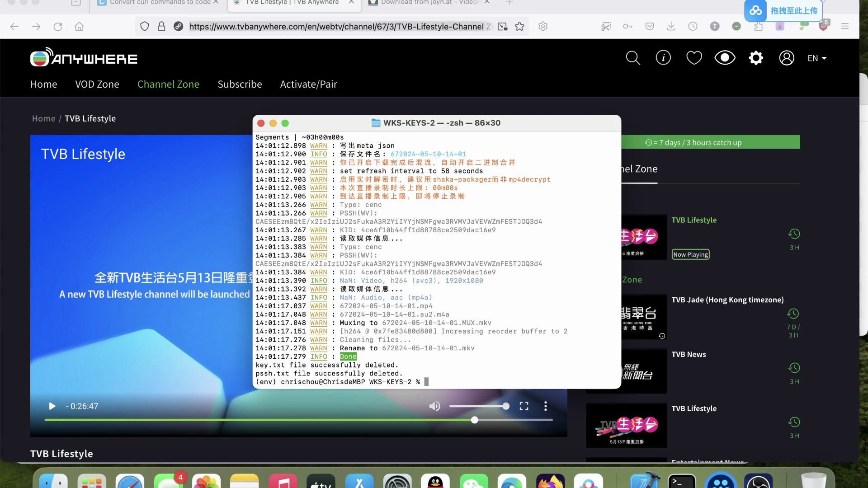
Task: Click the lower TVB Lifestyle thumbnail
Action: (x=627, y=425)
